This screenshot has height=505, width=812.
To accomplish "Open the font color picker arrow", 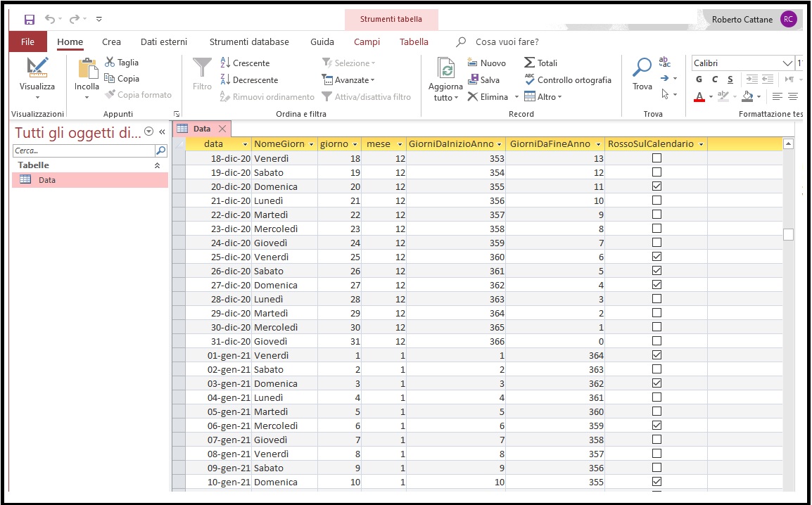I will (711, 97).
